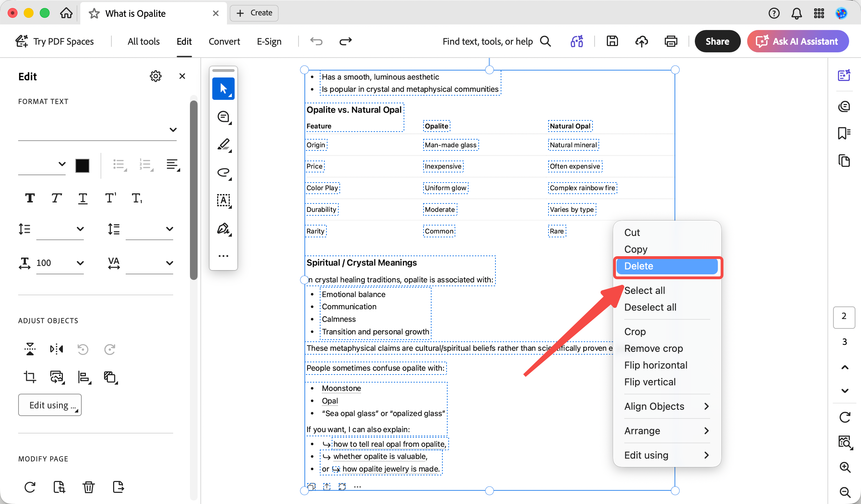Toggle subscript formatting
861x504 pixels.
[x=137, y=198]
